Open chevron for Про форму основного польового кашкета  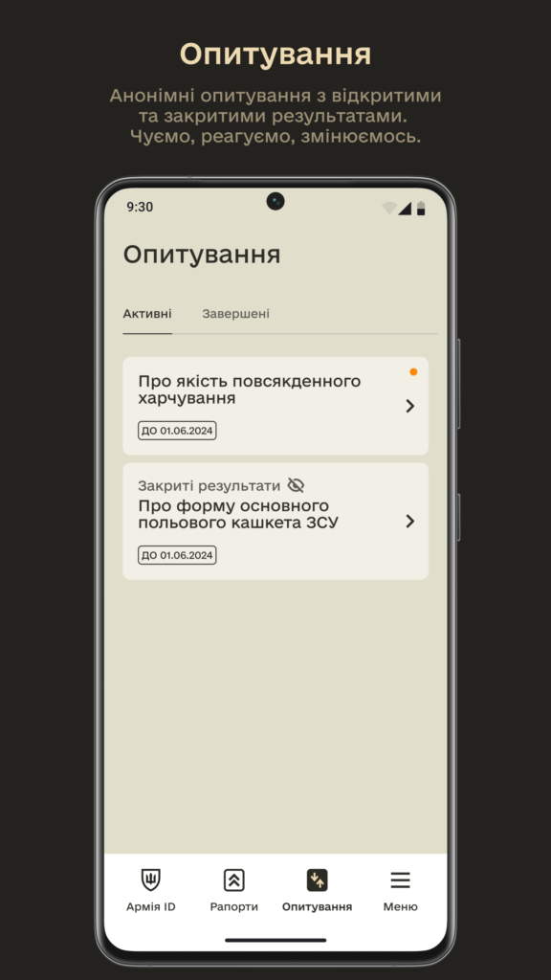[409, 522]
